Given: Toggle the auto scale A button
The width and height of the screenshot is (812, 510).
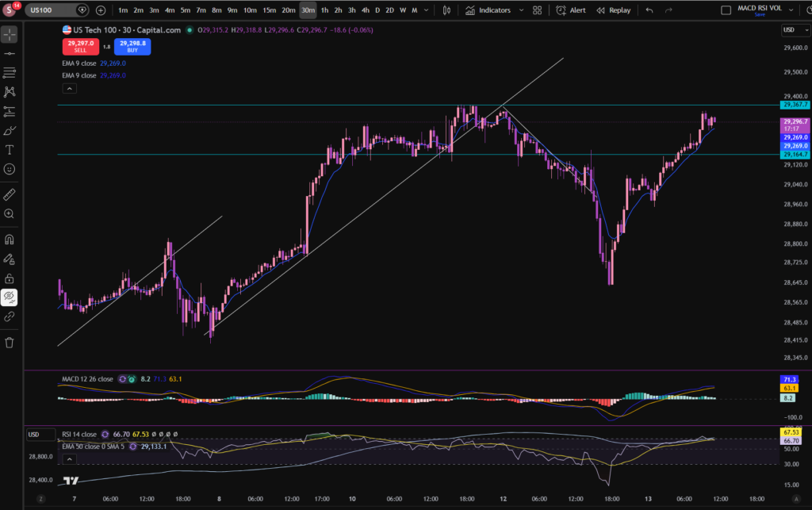Looking at the screenshot, I should (796, 499).
